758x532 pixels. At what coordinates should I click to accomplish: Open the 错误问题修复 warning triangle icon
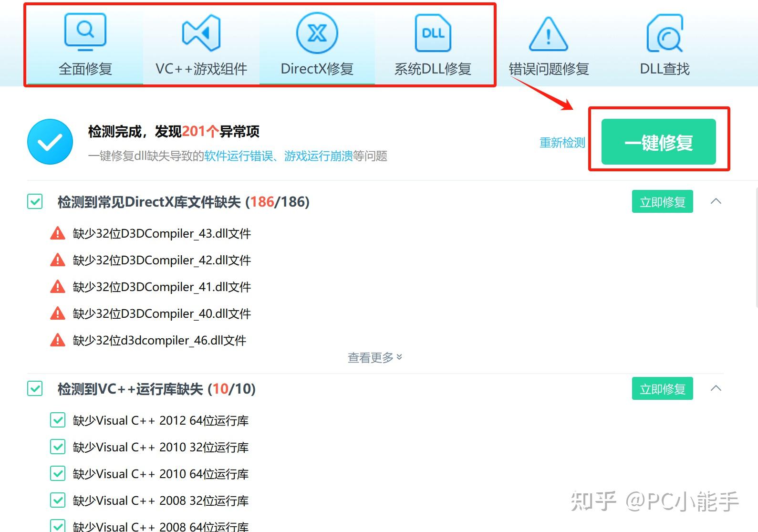pos(549,34)
